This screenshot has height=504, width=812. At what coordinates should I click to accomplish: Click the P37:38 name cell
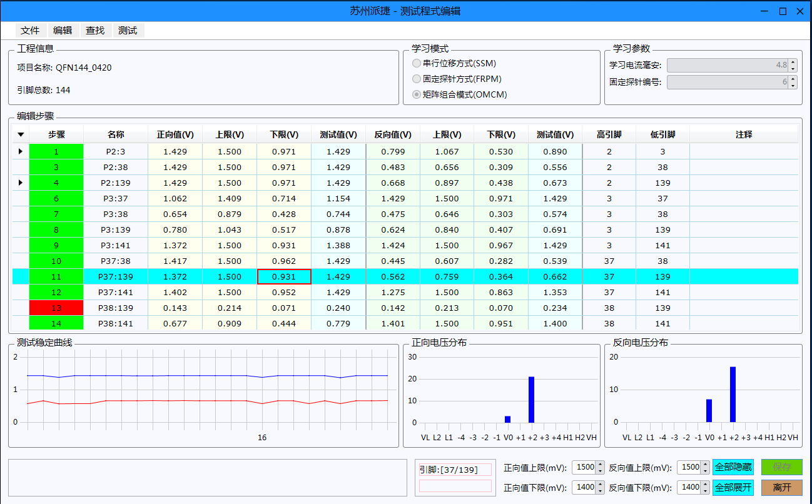[x=116, y=261]
